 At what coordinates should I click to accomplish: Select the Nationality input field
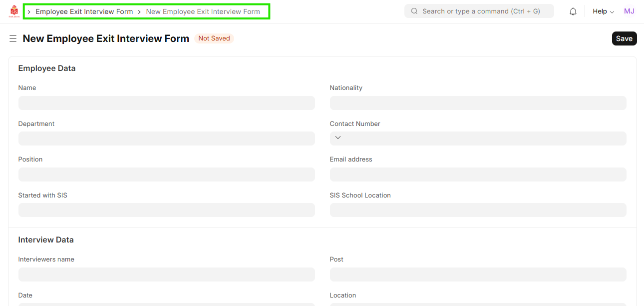pyautogui.click(x=478, y=103)
